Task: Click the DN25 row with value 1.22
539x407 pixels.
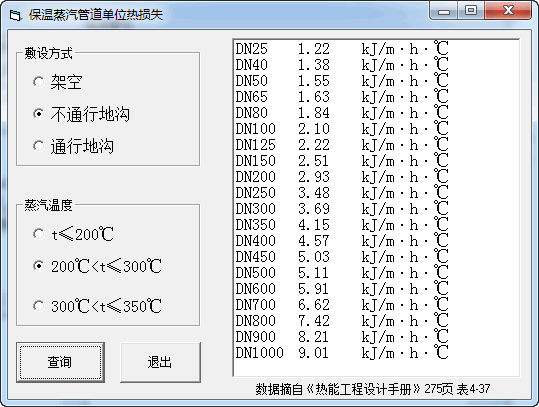Action: [x=342, y=49]
